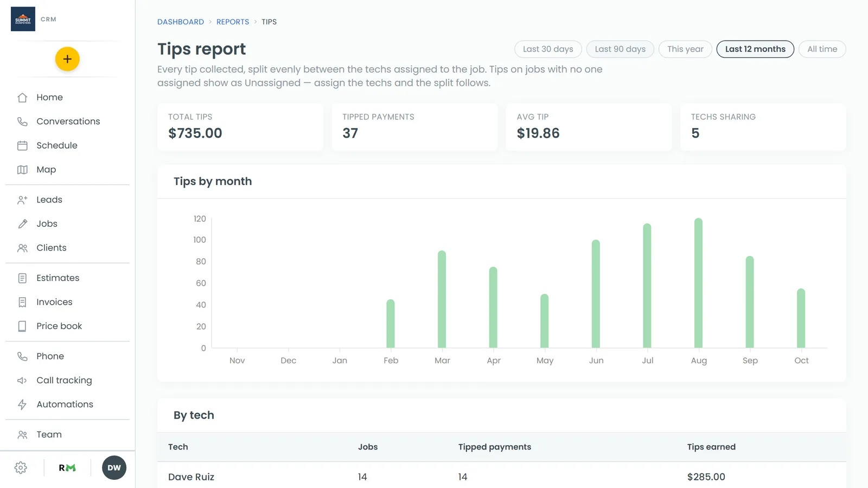Image resolution: width=868 pixels, height=488 pixels.
Task: Click the Techs Sharing value 5
Action: pyautogui.click(x=695, y=133)
